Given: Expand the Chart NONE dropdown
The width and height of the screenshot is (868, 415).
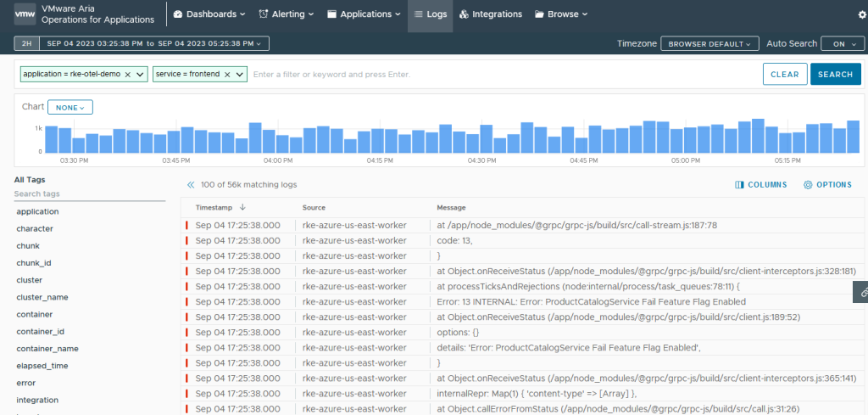Looking at the screenshot, I should (70, 107).
